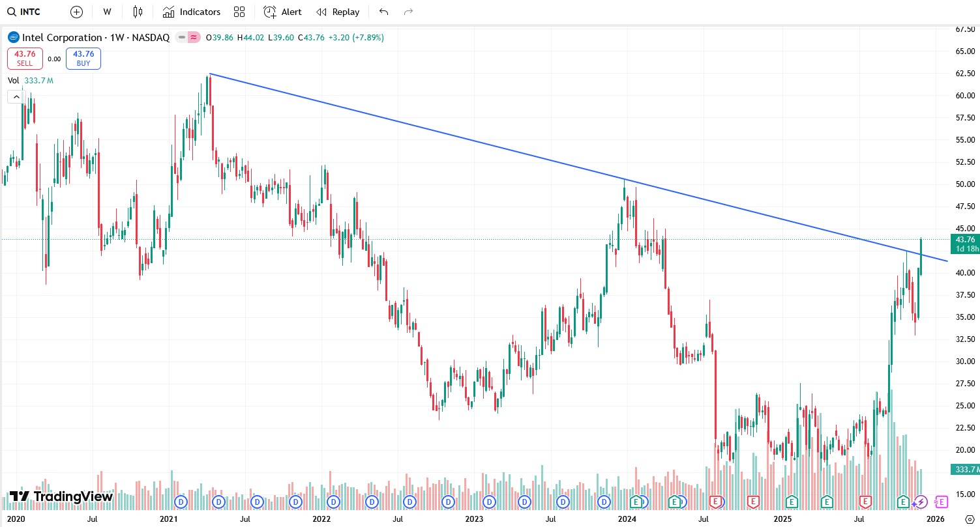Click the 30.00 price axis label

point(965,362)
